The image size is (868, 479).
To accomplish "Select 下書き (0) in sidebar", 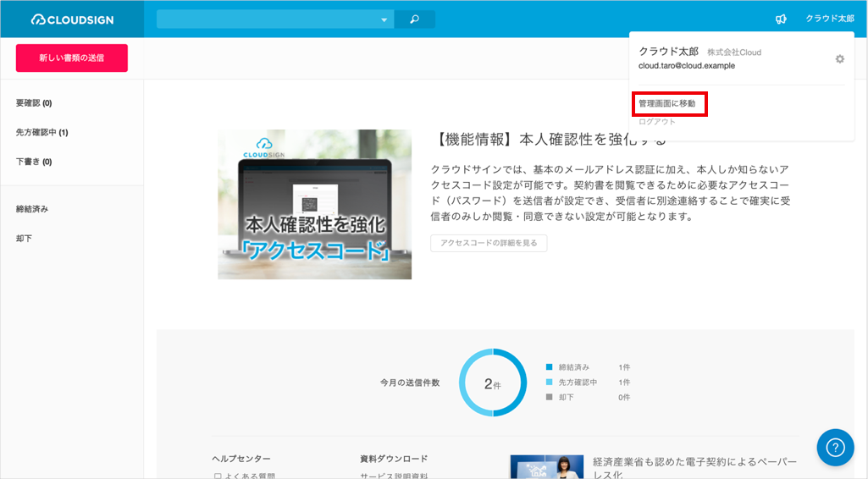I will point(34,162).
